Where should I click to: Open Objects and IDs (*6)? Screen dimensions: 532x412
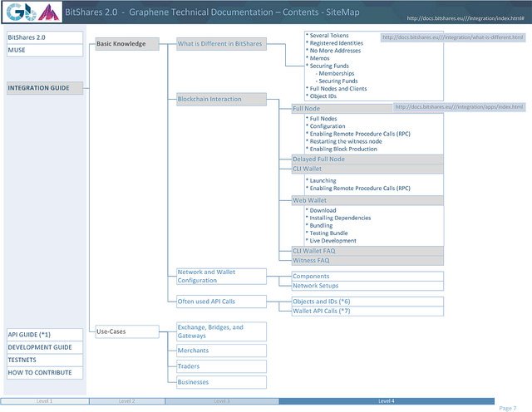pyautogui.click(x=367, y=302)
